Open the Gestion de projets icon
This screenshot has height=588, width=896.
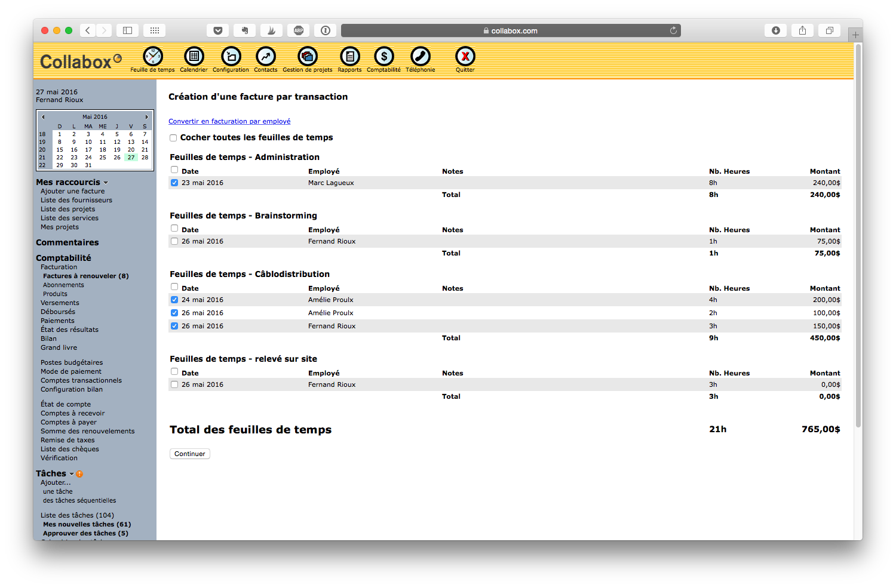(308, 56)
